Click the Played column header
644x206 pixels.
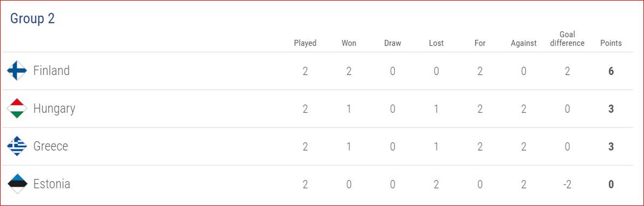[305, 43]
